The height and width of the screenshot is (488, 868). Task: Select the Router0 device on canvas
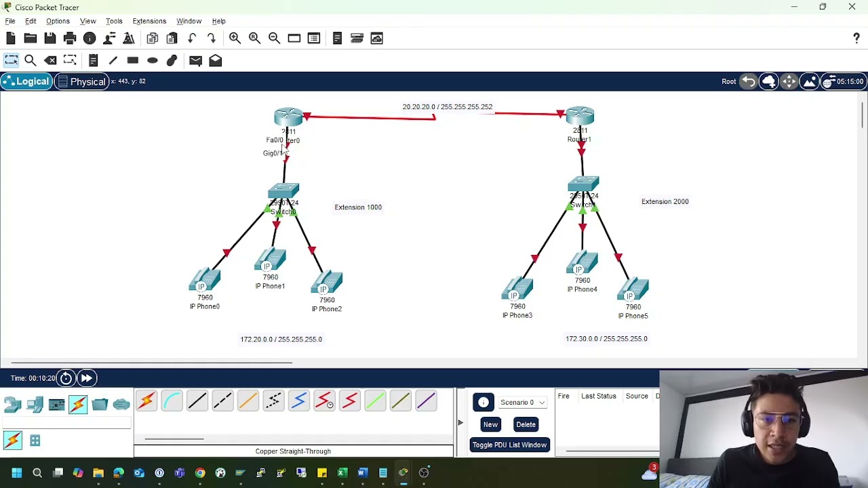click(x=288, y=117)
